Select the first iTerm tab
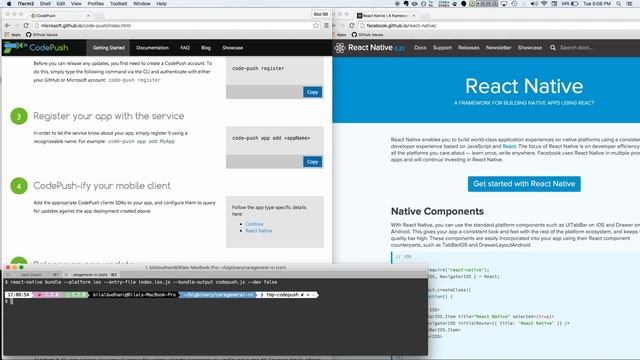Viewport: 640px width, 360px height. coord(34,275)
